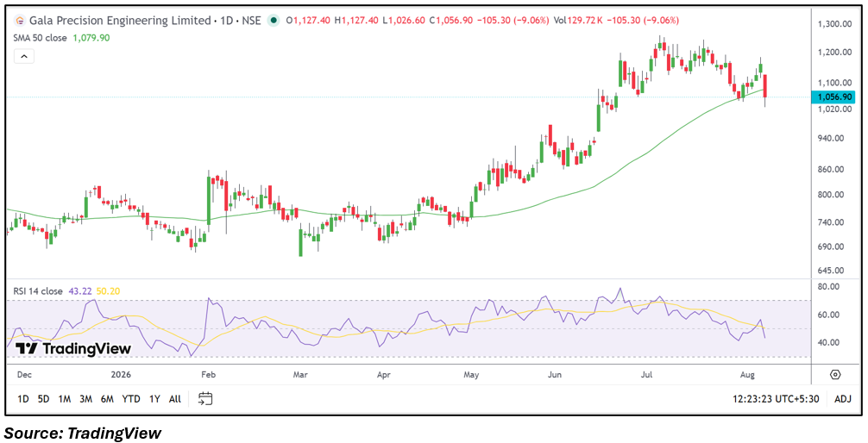Select the All time range

[175, 399]
